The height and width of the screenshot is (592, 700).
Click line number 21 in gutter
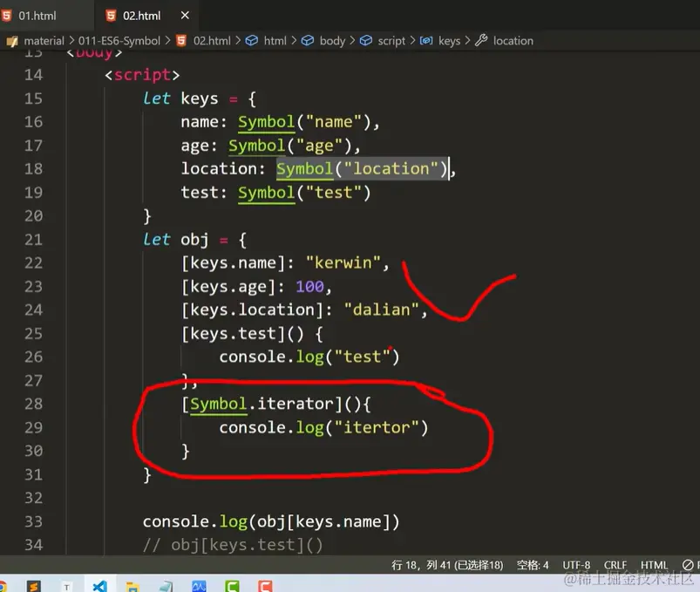tap(33, 240)
